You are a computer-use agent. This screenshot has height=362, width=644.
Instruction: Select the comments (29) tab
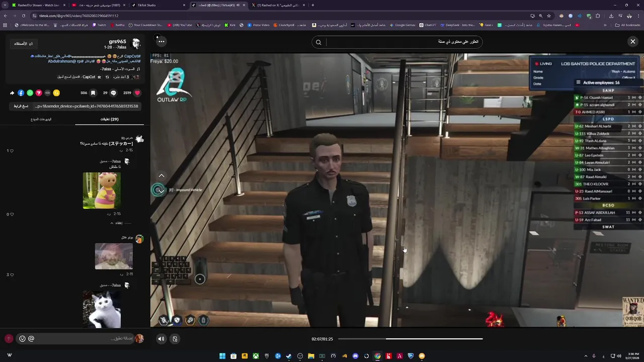point(109,119)
